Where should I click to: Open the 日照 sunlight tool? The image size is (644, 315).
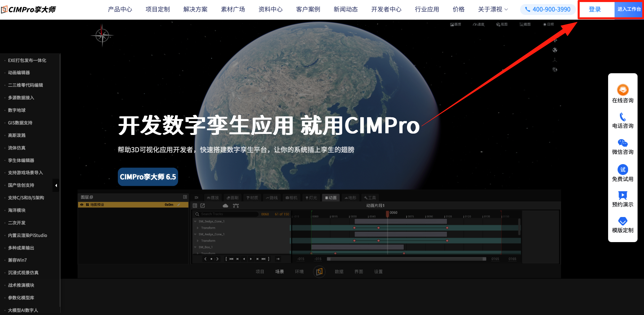[x=549, y=24]
